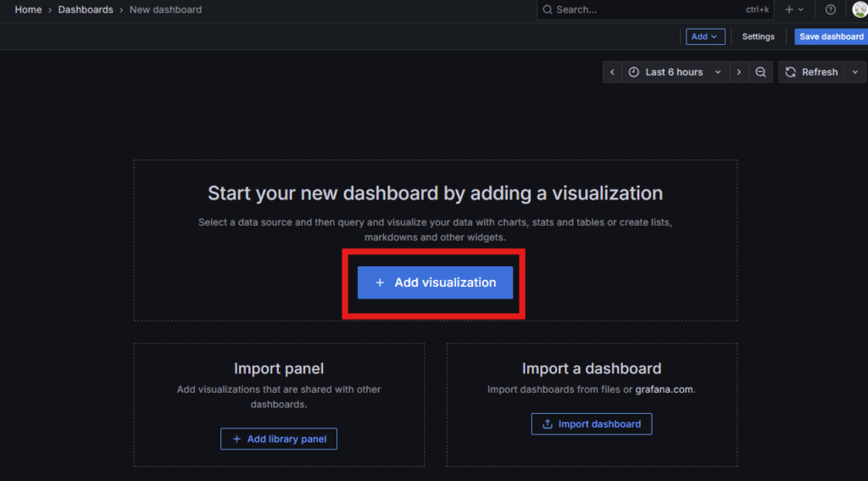Open the help icon

point(831,9)
